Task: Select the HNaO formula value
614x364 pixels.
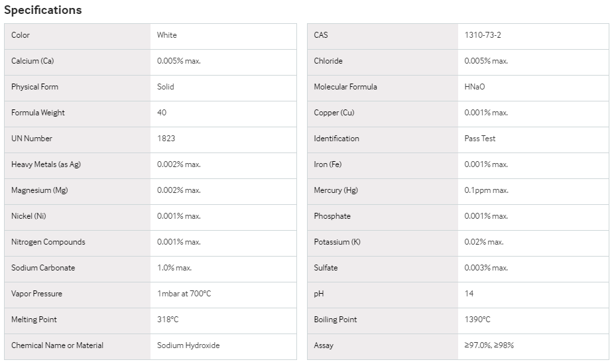Action: point(475,87)
